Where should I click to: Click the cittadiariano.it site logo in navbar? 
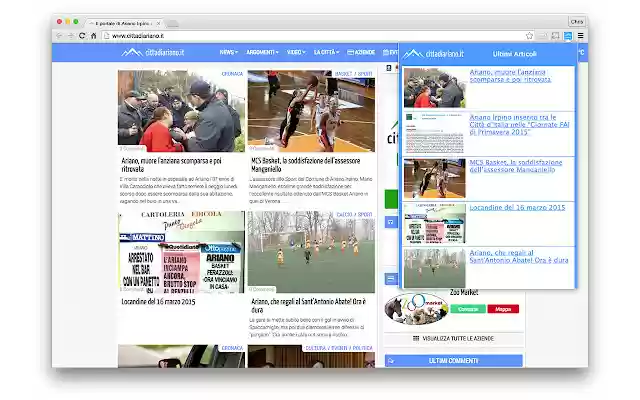point(153,52)
